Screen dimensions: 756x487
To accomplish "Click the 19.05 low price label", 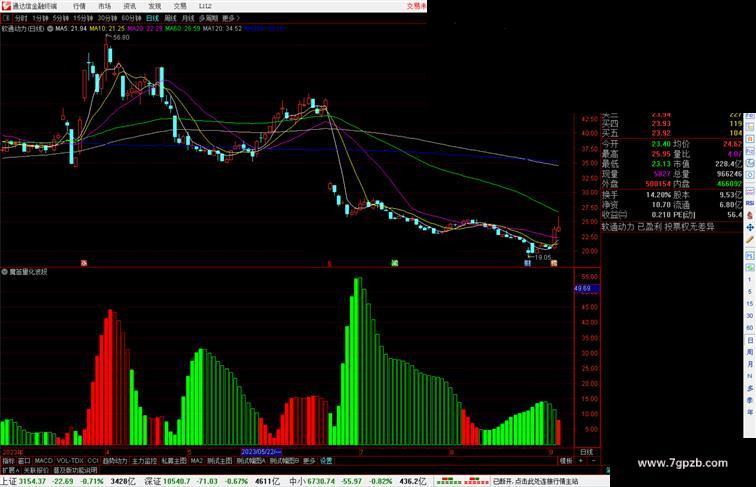I will (x=542, y=257).
